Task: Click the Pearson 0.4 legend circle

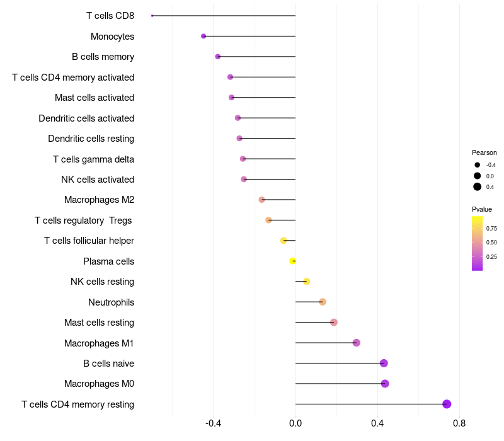Action: click(x=478, y=187)
